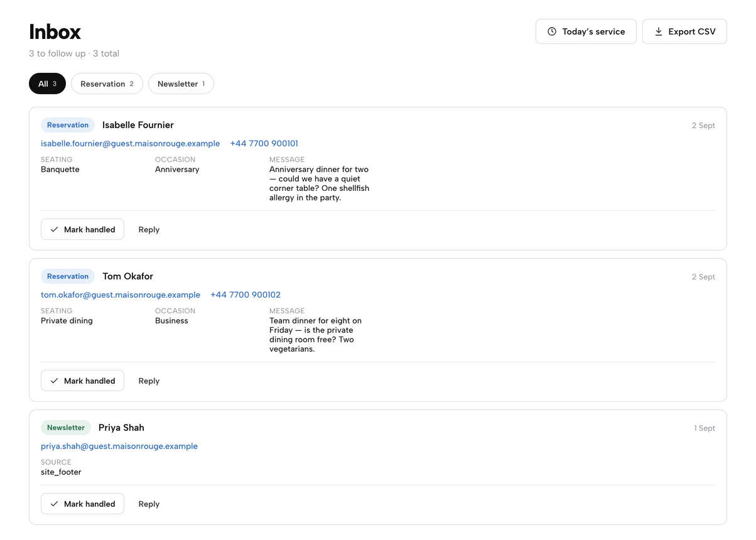The width and height of the screenshot is (756, 540).
Task: Open Today's service view
Action: [x=586, y=31]
